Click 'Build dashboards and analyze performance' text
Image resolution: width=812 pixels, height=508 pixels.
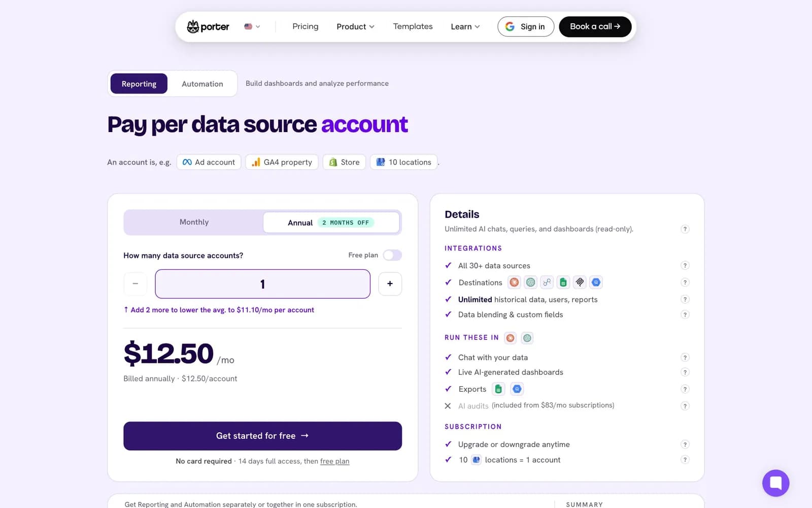(317, 83)
